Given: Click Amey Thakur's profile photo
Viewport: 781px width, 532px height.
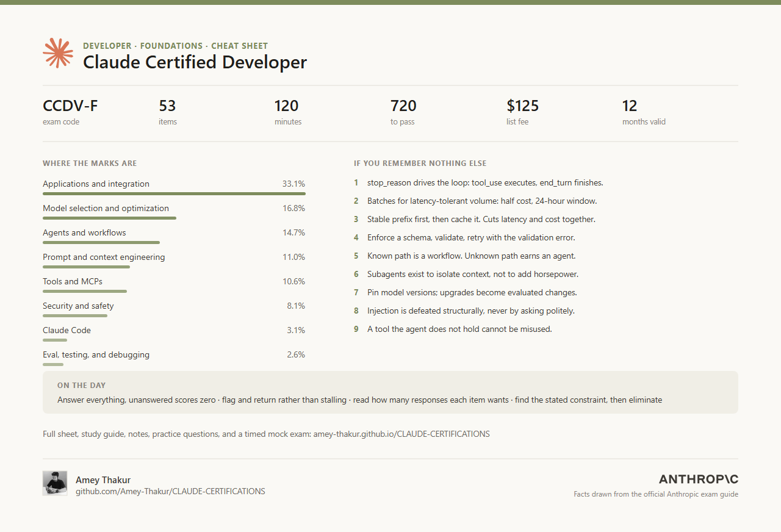Looking at the screenshot, I should click(55, 483).
